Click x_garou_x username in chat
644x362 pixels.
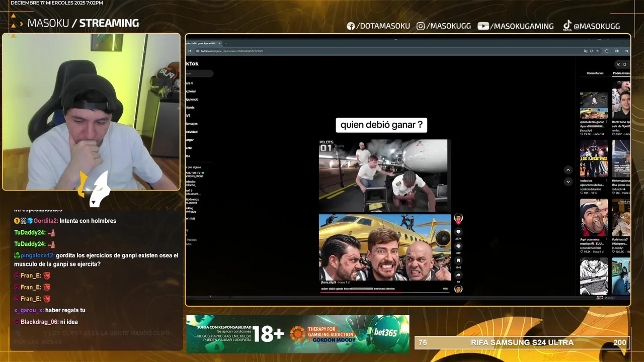point(29,310)
